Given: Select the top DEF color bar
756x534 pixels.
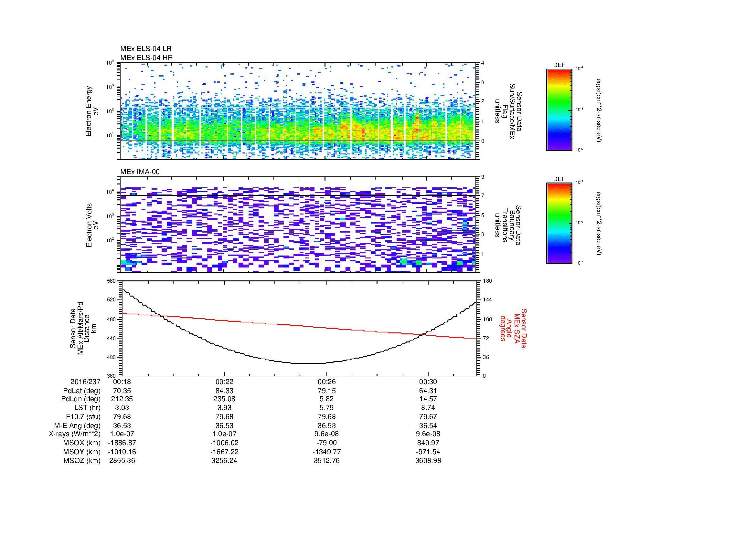Looking at the screenshot, I should (x=559, y=110).
